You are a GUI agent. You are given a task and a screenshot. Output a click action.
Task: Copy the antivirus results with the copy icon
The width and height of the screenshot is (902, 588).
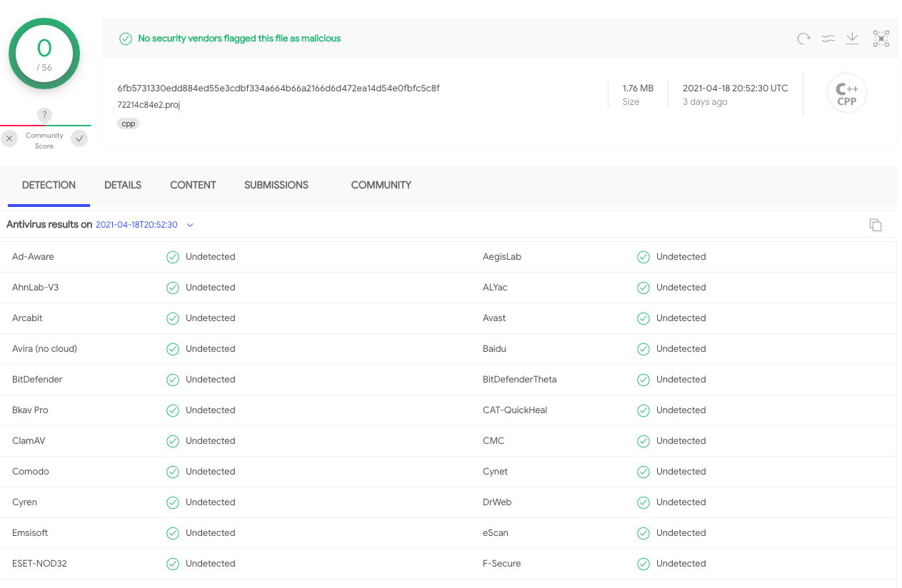tap(876, 225)
